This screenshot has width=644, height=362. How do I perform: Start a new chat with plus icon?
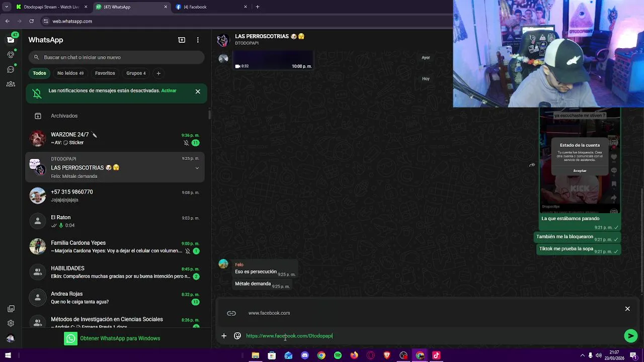coord(182,40)
